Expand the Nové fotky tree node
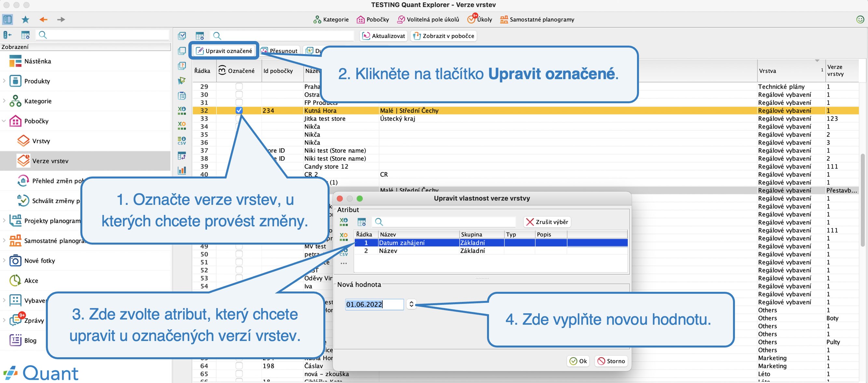The height and width of the screenshot is (383, 868). pyautogui.click(x=4, y=261)
